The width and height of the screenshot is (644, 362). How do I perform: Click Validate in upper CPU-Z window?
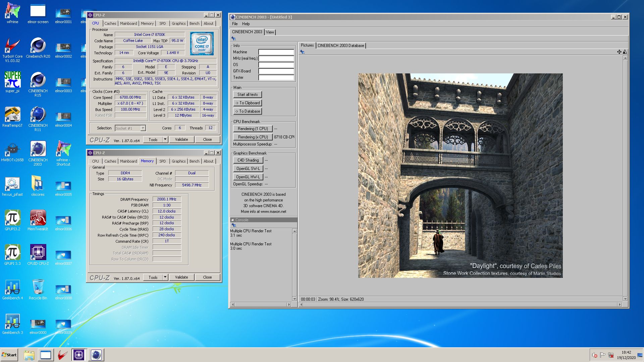(181, 139)
